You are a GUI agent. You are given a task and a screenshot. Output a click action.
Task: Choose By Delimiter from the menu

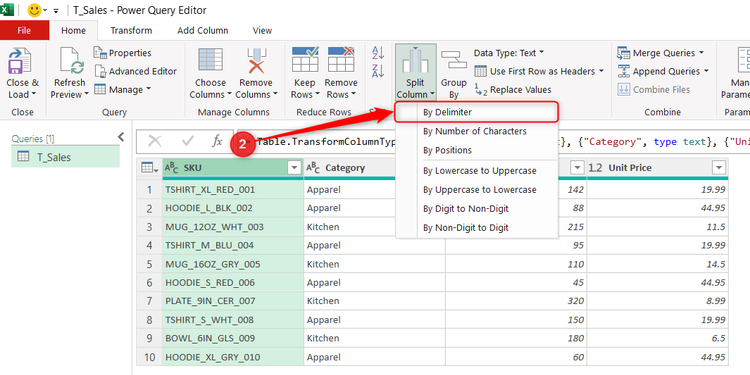click(x=476, y=112)
